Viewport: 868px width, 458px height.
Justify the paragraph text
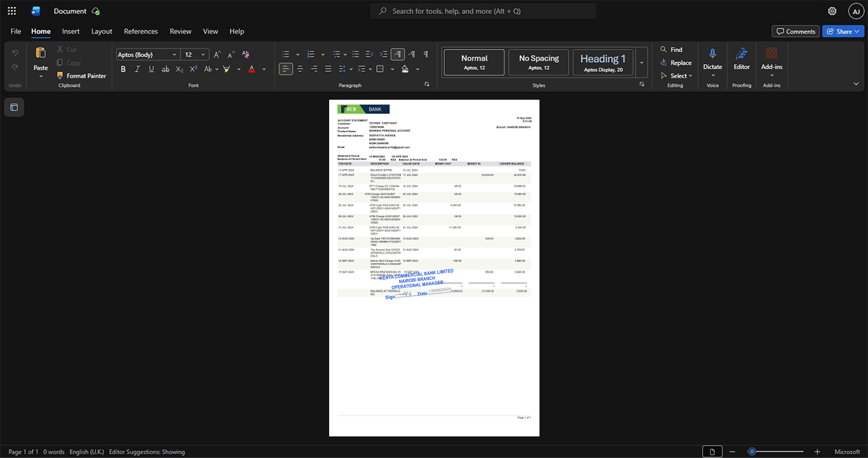[x=328, y=69]
